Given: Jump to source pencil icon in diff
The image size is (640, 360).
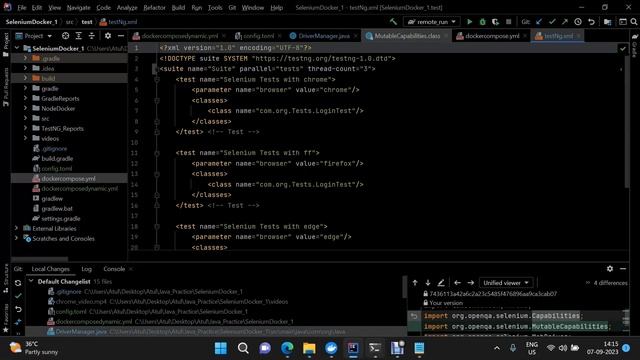Looking at the screenshot, I should click(441, 282).
